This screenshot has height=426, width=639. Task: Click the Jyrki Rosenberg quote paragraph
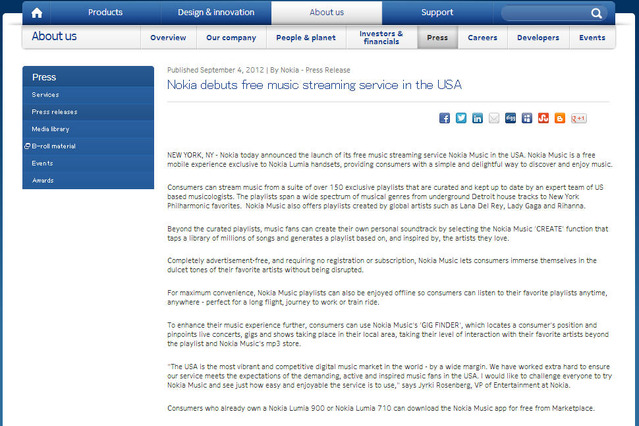390,376
